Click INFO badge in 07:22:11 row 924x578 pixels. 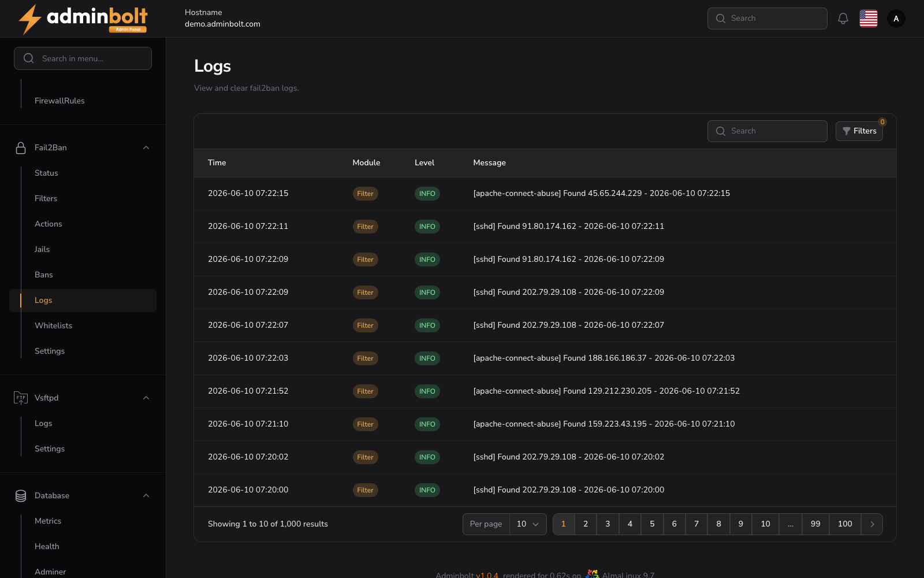427,227
